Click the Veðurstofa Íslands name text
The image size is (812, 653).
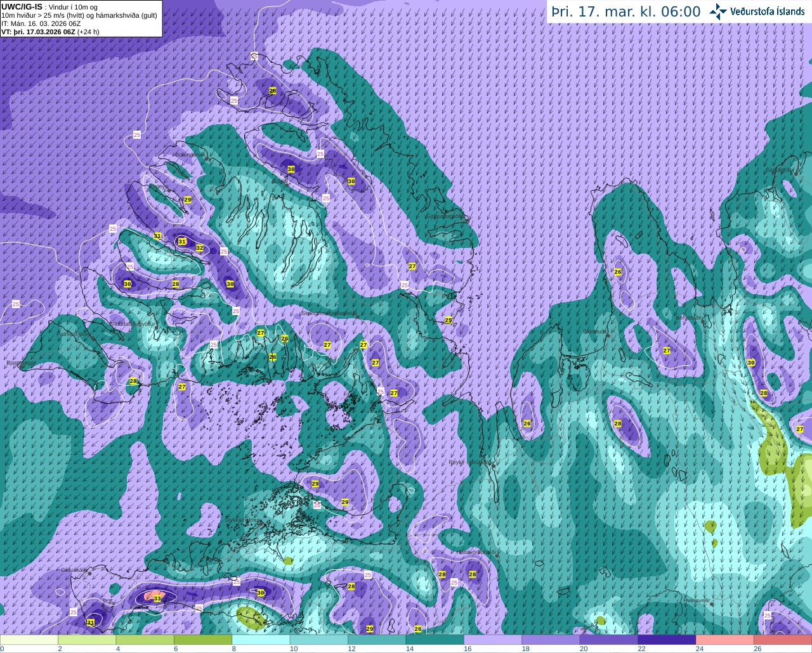[767, 11]
